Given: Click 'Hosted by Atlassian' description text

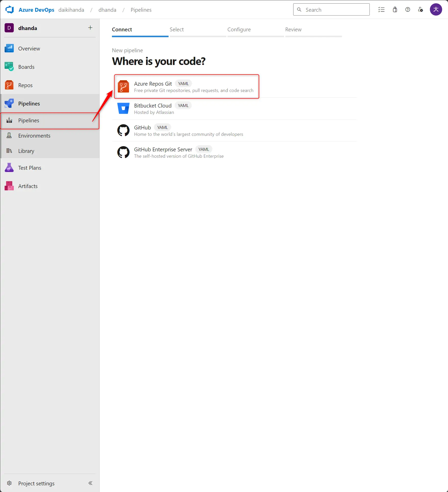Looking at the screenshot, I should click(x=154, y=112).
